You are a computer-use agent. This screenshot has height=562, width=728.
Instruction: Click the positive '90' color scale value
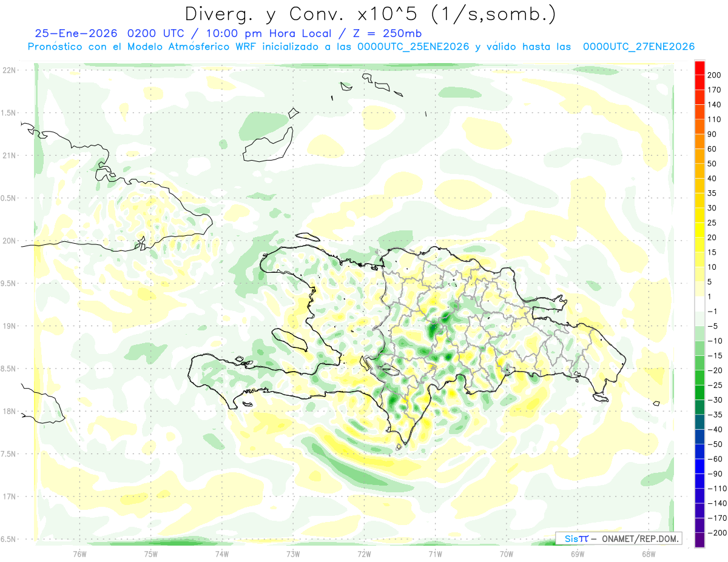pos(712,135)
